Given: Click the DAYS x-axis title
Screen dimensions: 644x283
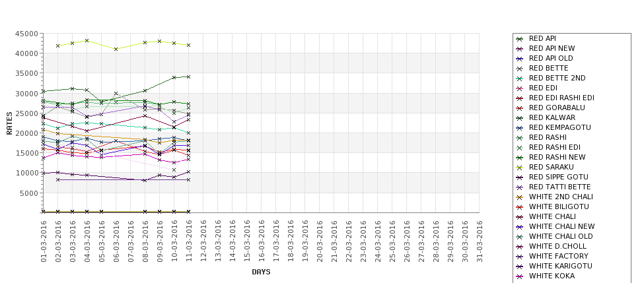Looking at the screenshot, I should [261, 272].
